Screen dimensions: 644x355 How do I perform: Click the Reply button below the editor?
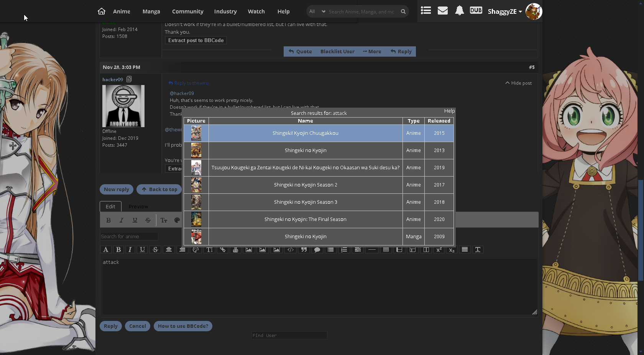click(110, 326)
